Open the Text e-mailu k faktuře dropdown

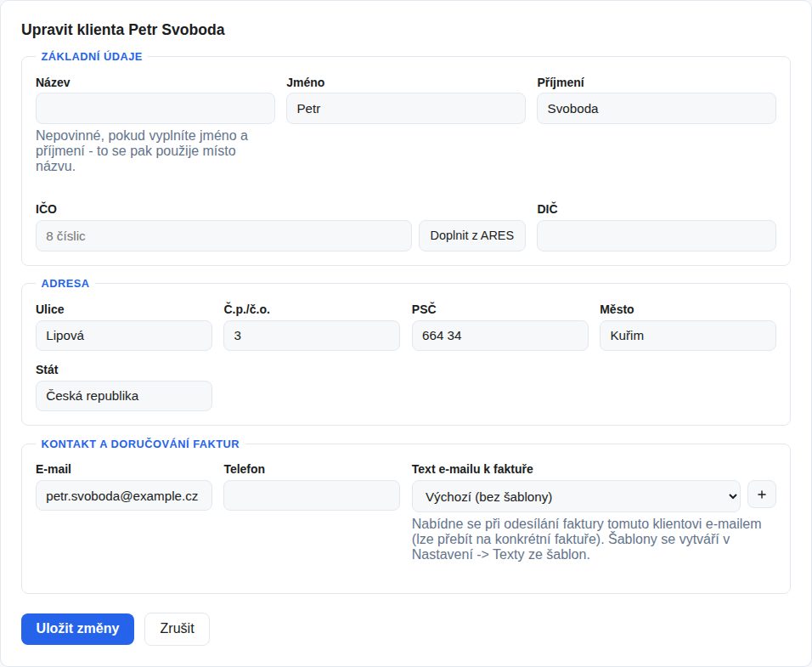pos(576,496)
